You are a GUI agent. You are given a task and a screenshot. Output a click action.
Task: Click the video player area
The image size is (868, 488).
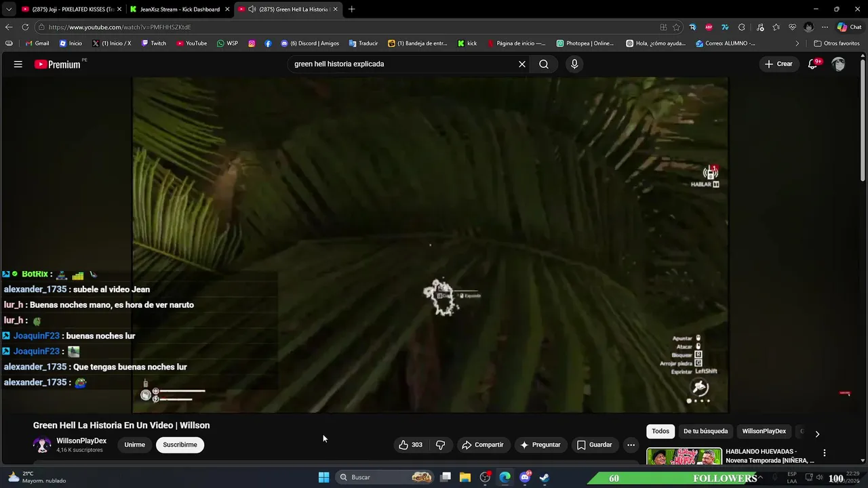[430, 244]
